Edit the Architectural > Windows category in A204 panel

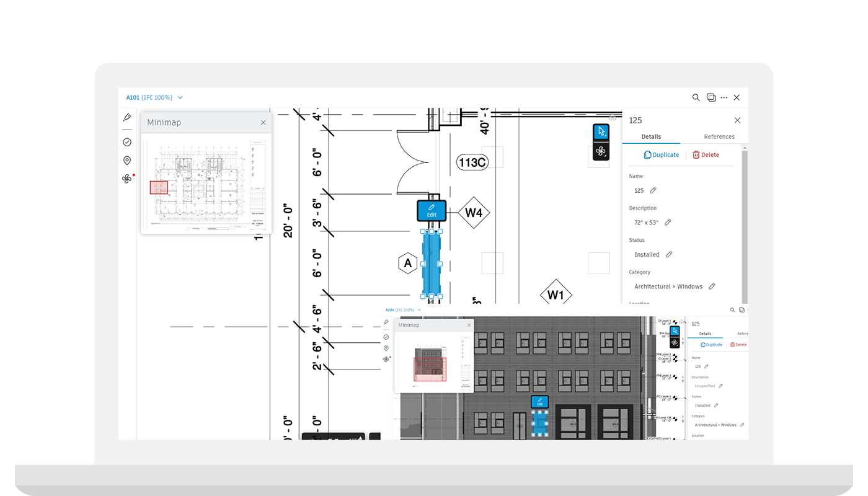742,425
